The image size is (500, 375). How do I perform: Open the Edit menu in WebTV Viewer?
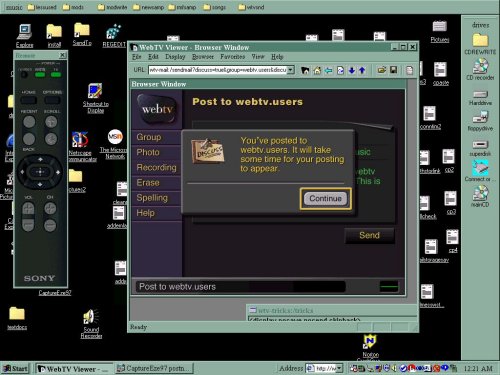[x=153, y=57]
